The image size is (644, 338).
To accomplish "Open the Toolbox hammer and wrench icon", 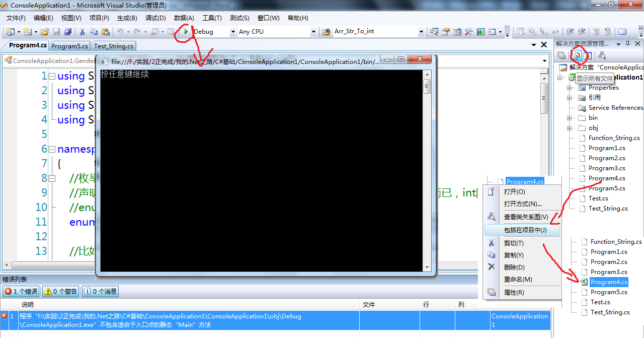I will point(468,32).
